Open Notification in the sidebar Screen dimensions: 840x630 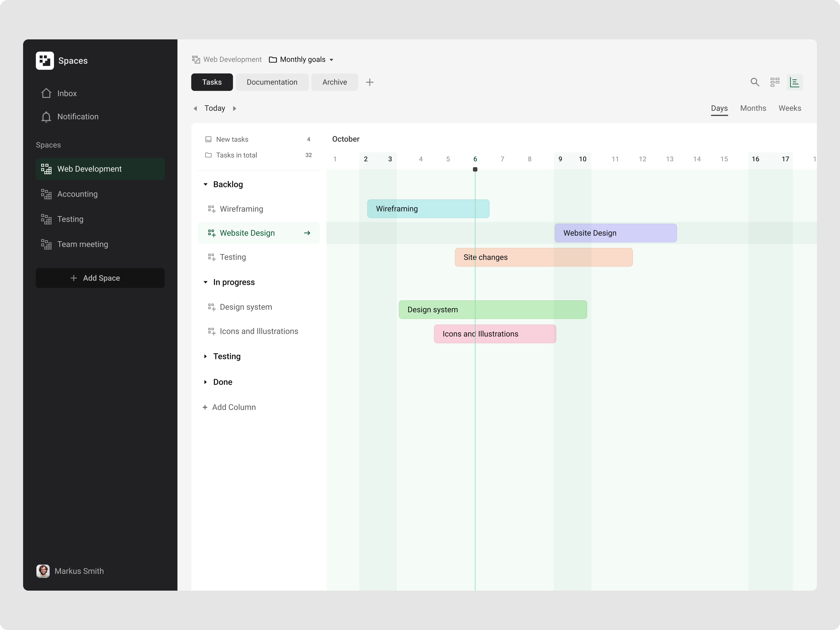[77, 117]
